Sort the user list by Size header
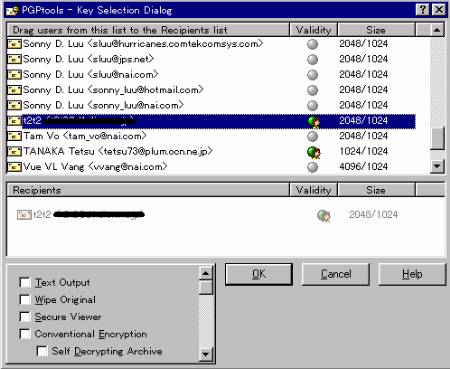 (x=376, y=30)
